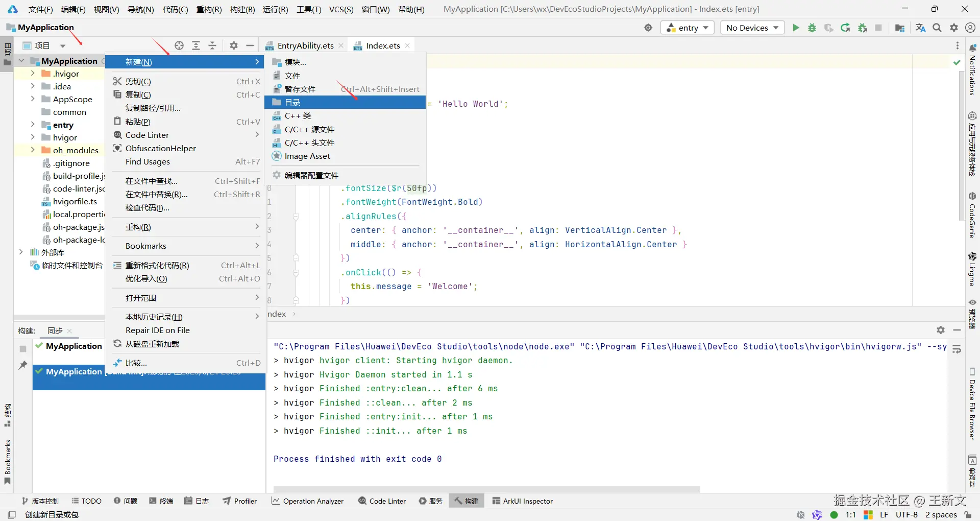The height and width of the screenshot is (521, 980).
Task: Switch to the EntryAbility.ets tab
Action: 305,45
